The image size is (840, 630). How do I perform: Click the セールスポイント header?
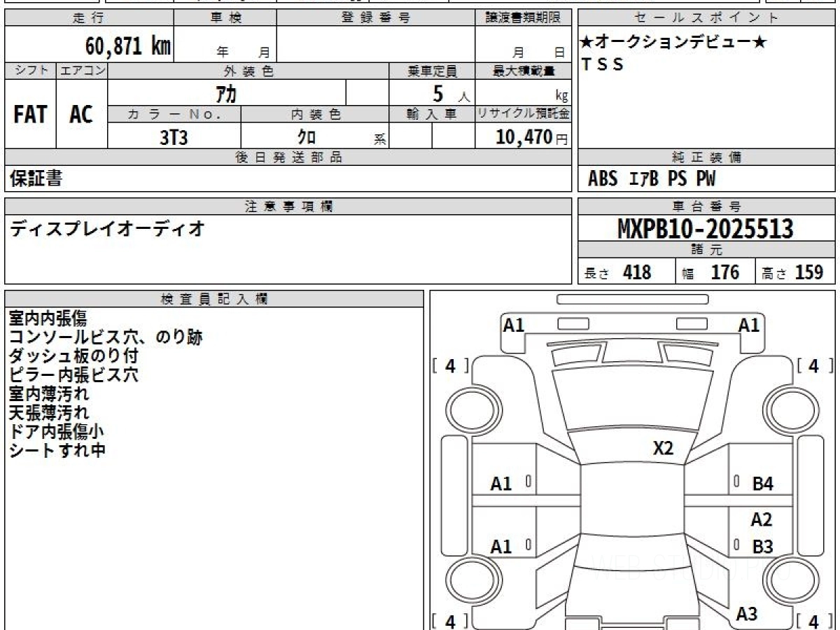(707, 18)
